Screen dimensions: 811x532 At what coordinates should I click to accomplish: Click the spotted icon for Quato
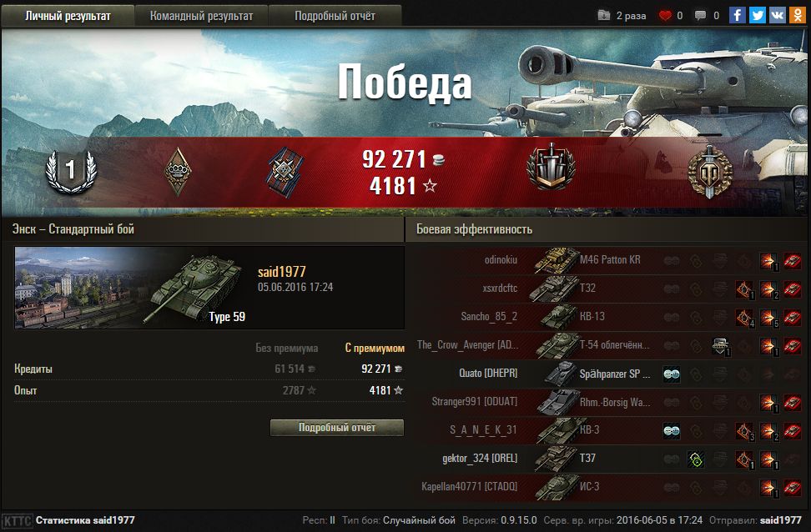(x=672, y=374)
